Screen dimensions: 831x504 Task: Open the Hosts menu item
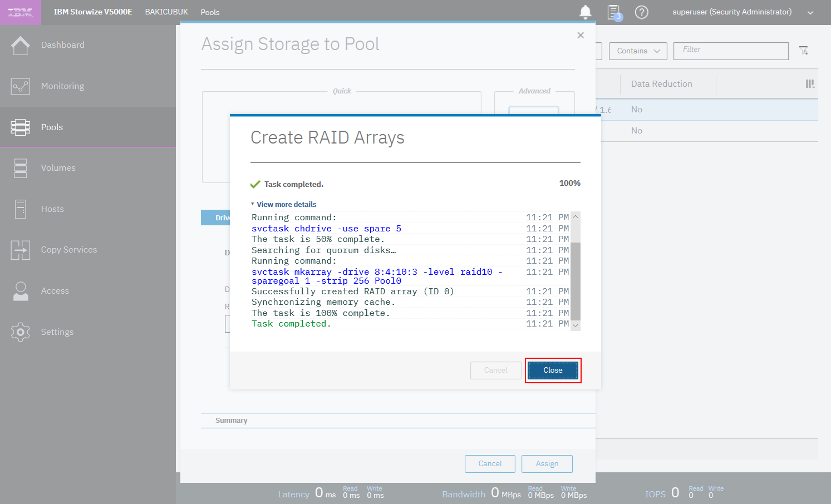[x=52, y=209]
